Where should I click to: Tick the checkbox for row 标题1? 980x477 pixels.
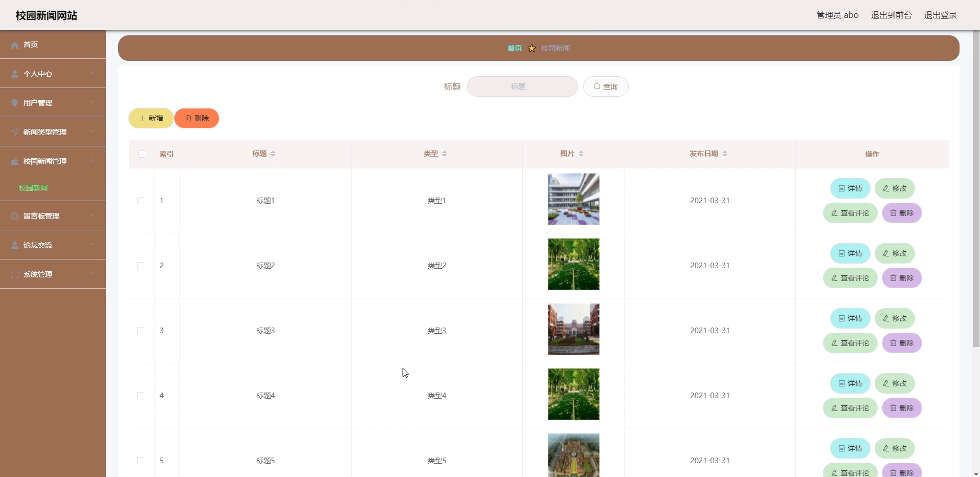pos(141,201)
